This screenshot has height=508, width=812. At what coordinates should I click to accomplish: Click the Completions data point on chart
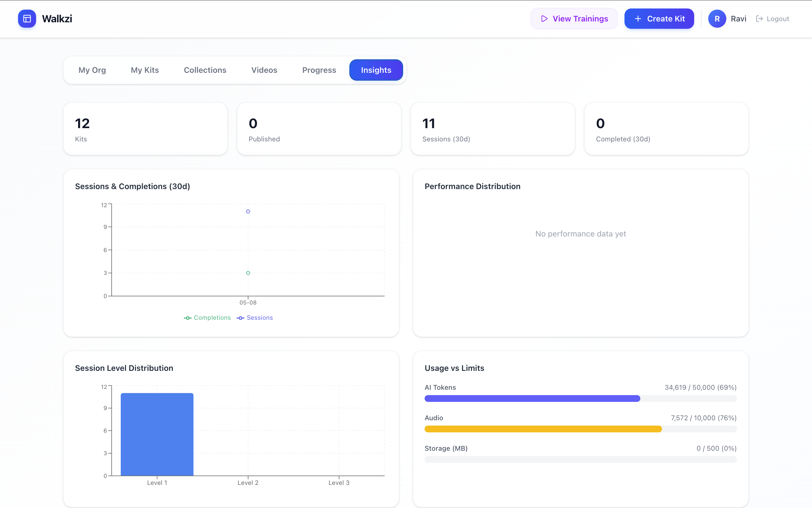click(x=248, y=273)
